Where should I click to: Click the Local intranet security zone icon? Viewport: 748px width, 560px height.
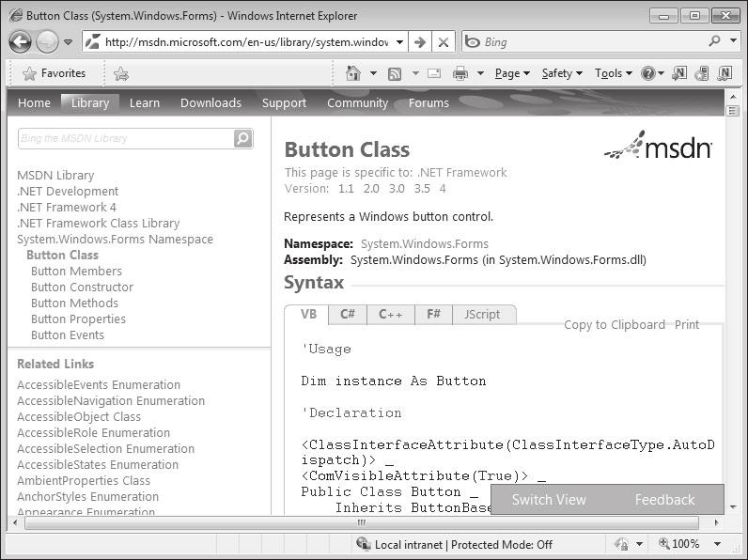pos(363,544)
